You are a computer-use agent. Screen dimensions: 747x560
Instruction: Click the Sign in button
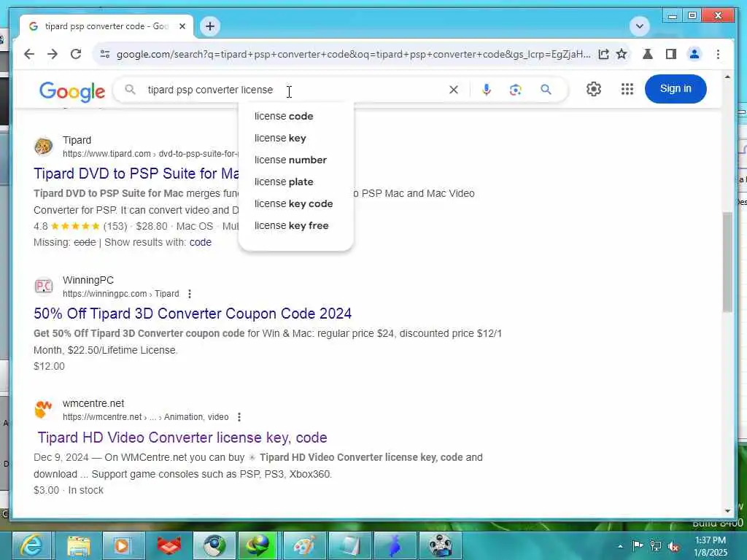[675, 88]
